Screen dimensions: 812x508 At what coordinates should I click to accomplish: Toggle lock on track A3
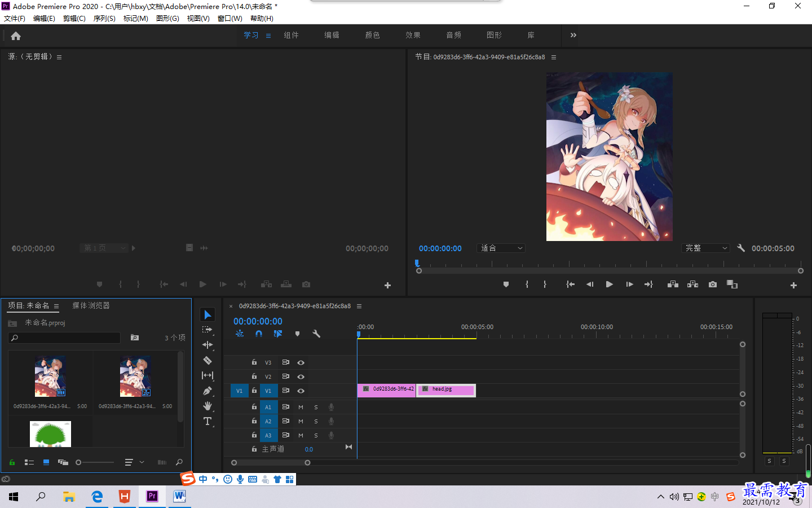point(254,435)
